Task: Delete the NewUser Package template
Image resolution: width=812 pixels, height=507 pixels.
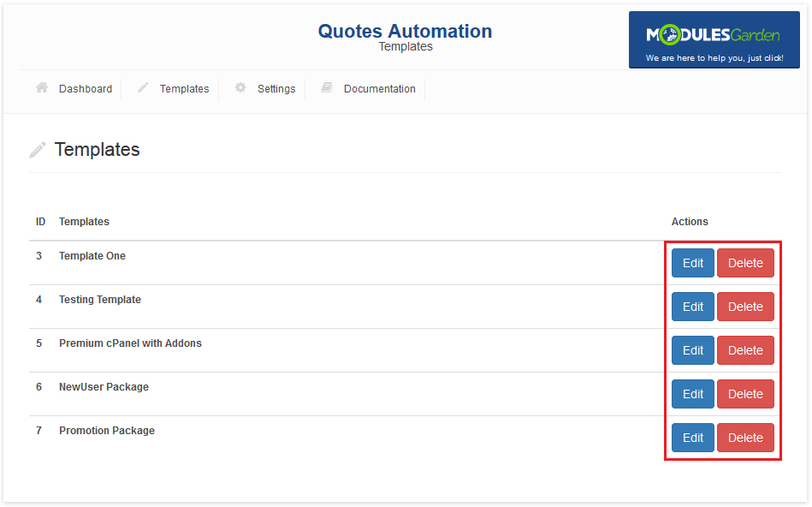Action: pyautogui.click(x=745, y=394)
